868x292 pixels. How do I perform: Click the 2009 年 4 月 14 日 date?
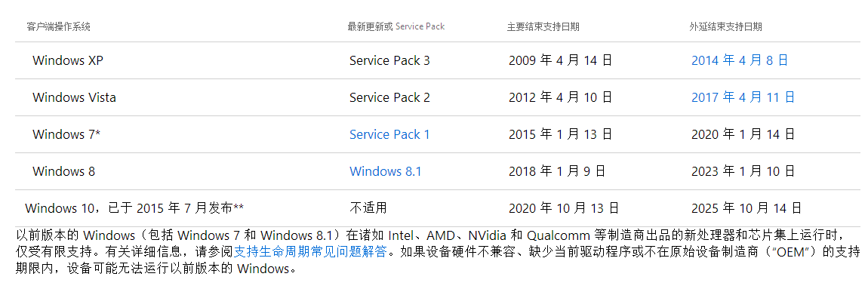[x=560, y=60]
